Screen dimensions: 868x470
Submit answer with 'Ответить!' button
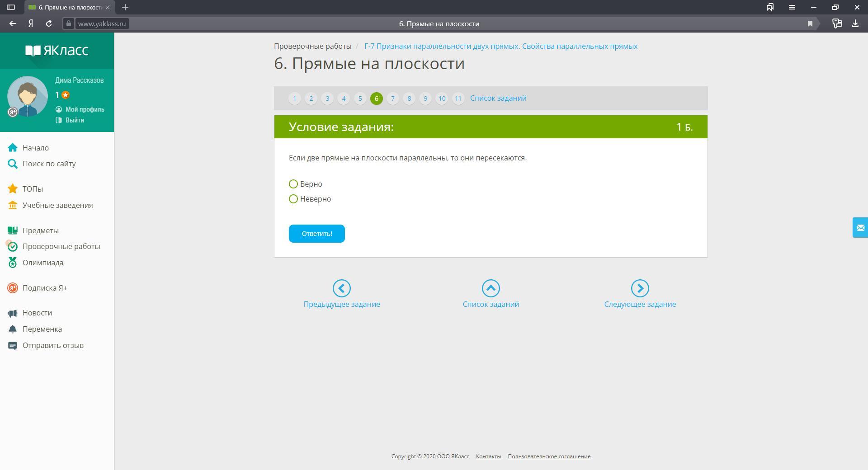(317, 234)
